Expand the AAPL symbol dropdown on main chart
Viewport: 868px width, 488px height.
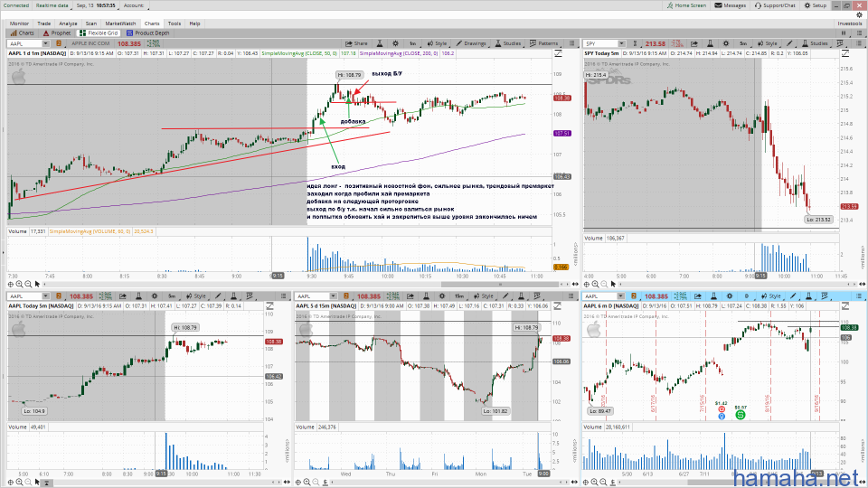44,43
